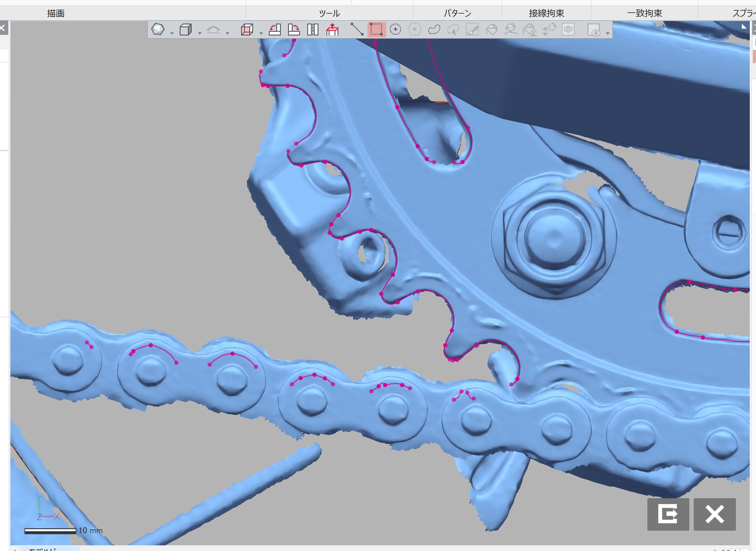
Task: Click the normal-to view icon with red arrow
Action: [x=332, y=30]
